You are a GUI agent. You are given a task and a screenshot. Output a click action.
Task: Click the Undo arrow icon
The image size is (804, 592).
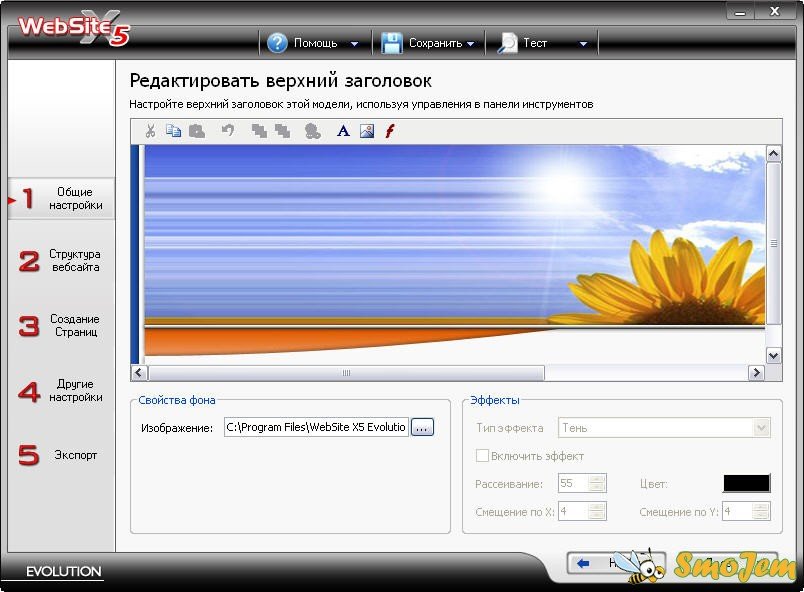(227, 131)
